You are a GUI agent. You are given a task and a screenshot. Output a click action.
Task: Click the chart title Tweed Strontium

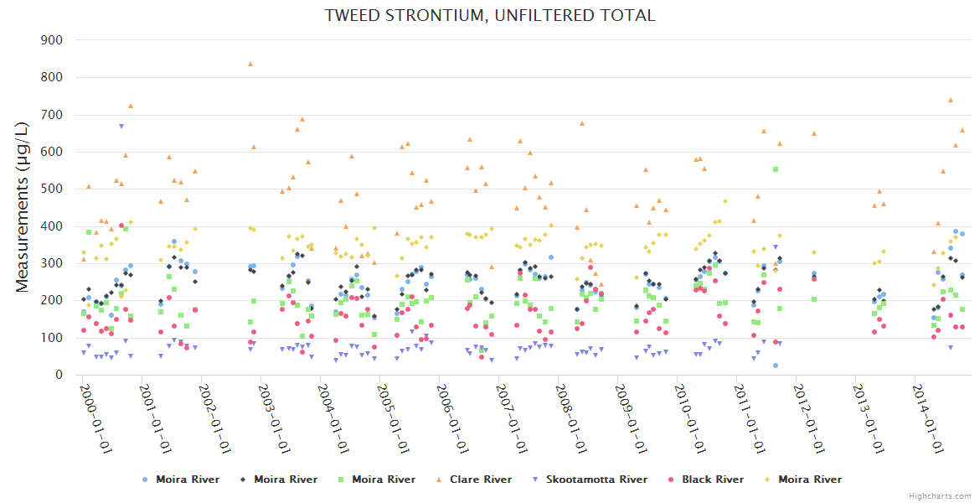tap(490, 15)
